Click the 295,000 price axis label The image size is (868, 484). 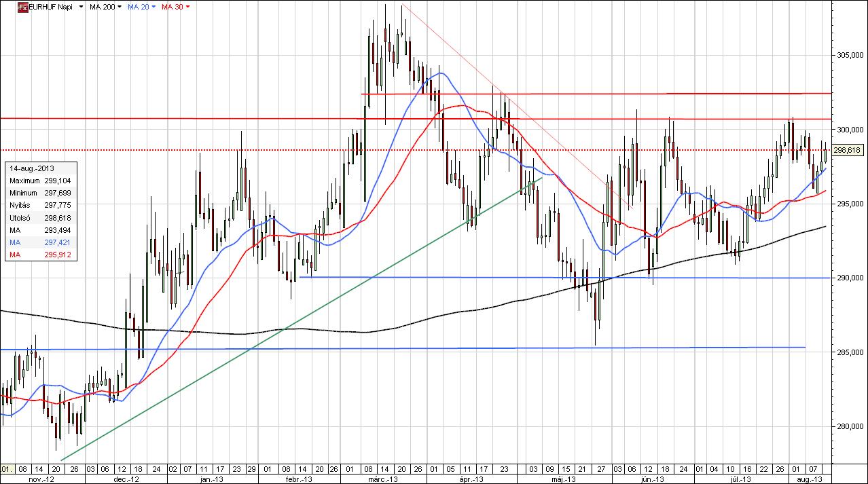pyautogui.click(x=850, y=204)
